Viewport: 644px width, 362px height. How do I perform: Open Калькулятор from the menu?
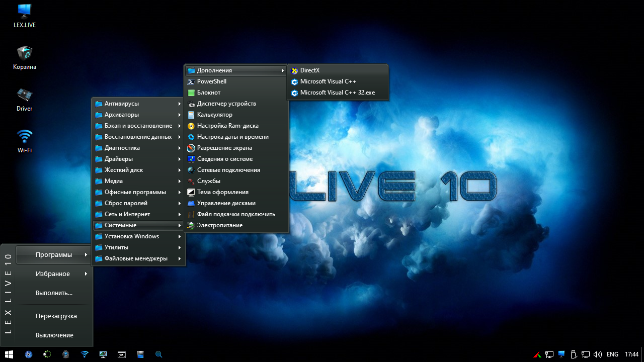[x=214, y=115]
